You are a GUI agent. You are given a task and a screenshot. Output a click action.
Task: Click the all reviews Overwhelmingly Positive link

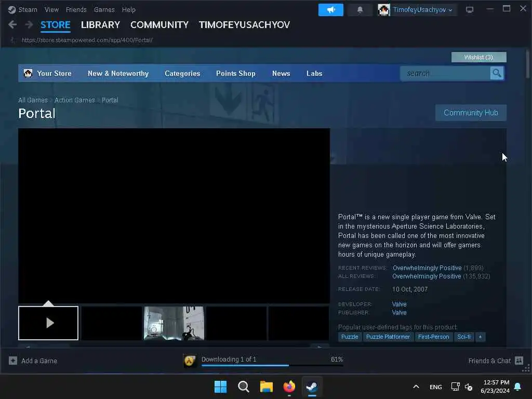(427, 276)
